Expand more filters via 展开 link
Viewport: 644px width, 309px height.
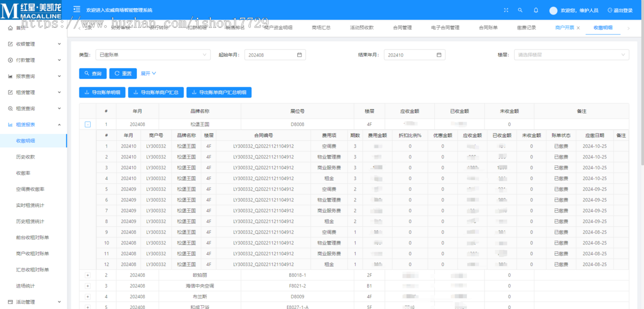pyautogui.click(x=148, y=74)
